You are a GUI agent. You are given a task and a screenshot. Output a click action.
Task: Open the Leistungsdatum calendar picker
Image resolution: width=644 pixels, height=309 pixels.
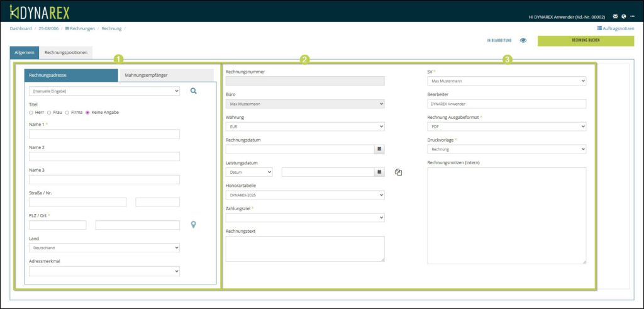[379, 172]
